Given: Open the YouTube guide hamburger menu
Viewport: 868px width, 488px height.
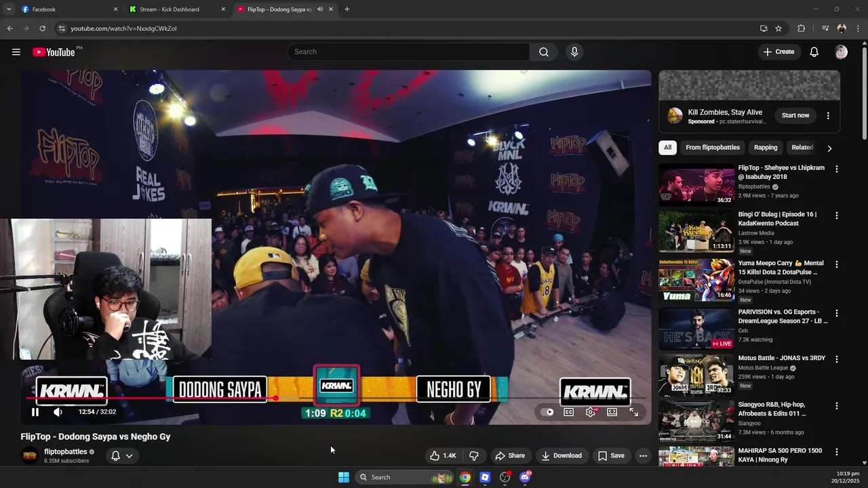Looking at the screenshot, I should click(x=16, y=52).
